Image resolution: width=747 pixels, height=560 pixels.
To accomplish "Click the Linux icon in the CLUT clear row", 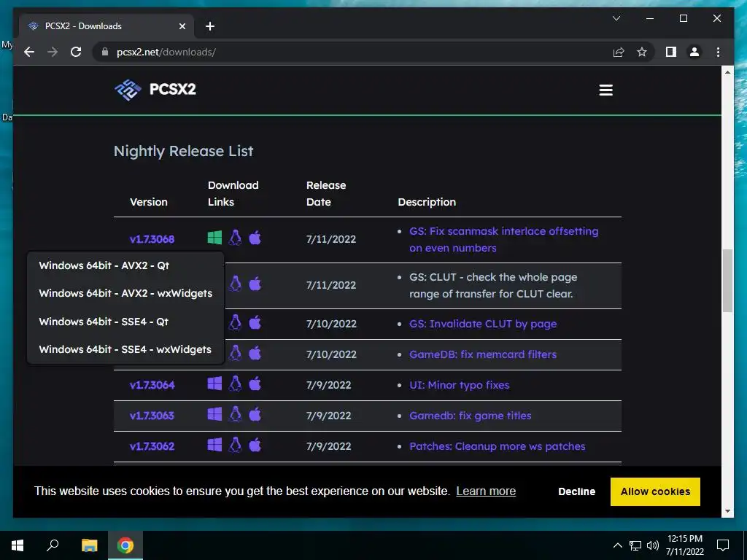I will (x=235, y=284).
